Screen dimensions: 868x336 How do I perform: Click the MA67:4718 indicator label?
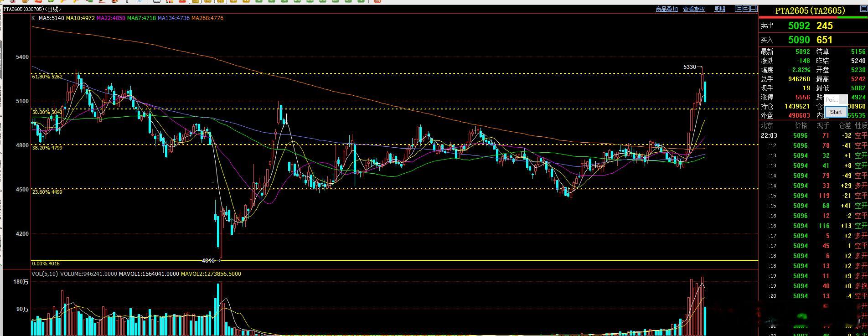[141, 18]
